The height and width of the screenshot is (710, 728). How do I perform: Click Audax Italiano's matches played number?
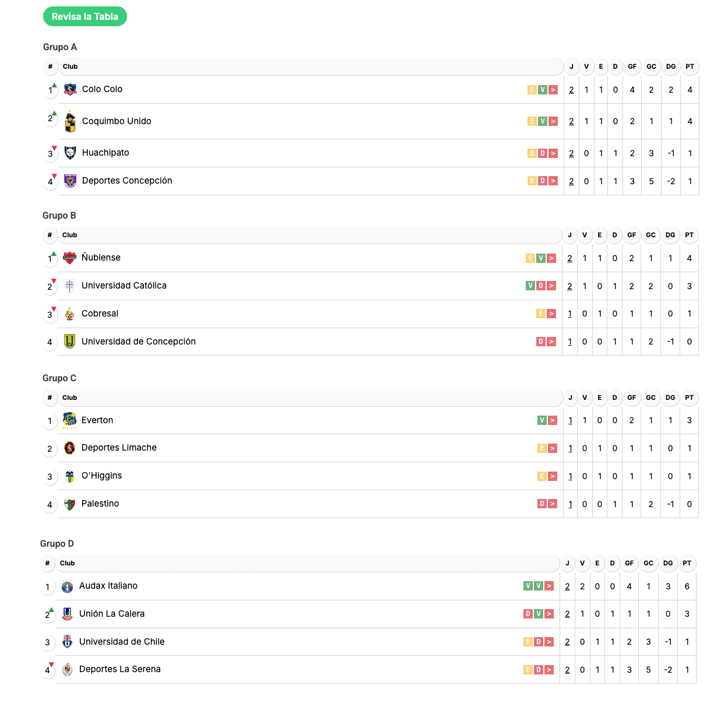(x=567, y=586)
